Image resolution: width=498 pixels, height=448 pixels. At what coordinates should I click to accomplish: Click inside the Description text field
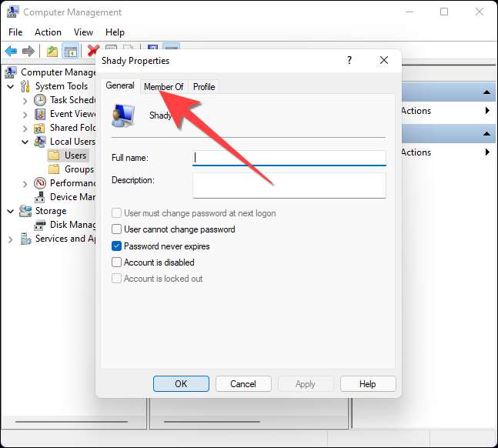[x=289, y=186]
